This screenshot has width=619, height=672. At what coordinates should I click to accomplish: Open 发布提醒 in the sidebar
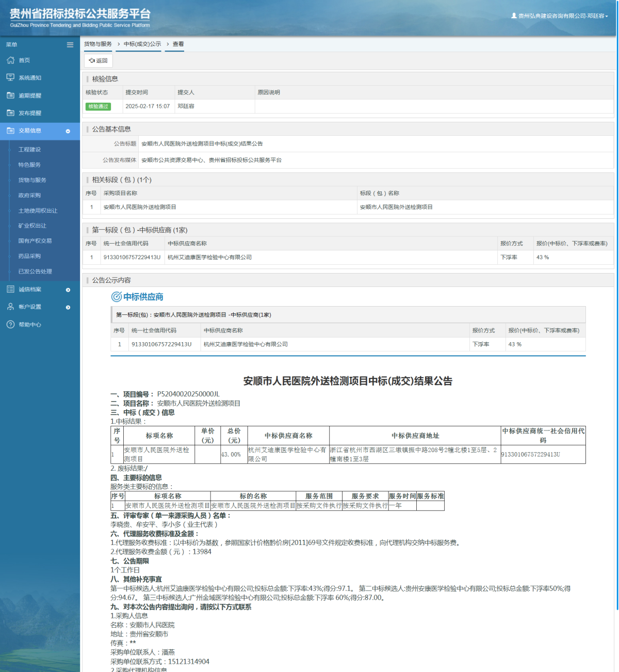pyautogui.click(x=30, y=113)
